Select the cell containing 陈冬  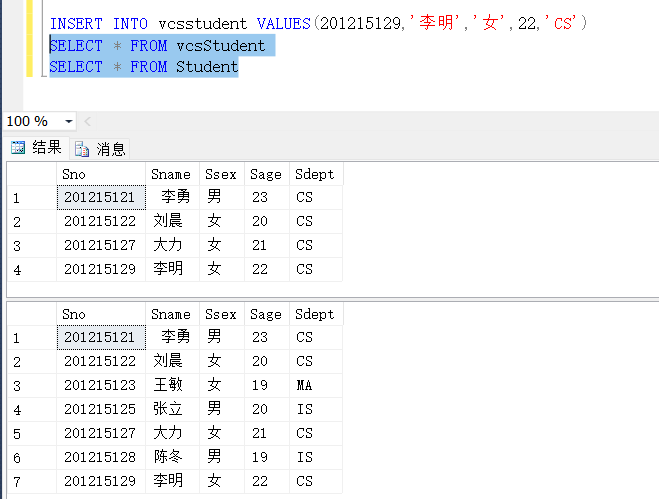point(167,457)
